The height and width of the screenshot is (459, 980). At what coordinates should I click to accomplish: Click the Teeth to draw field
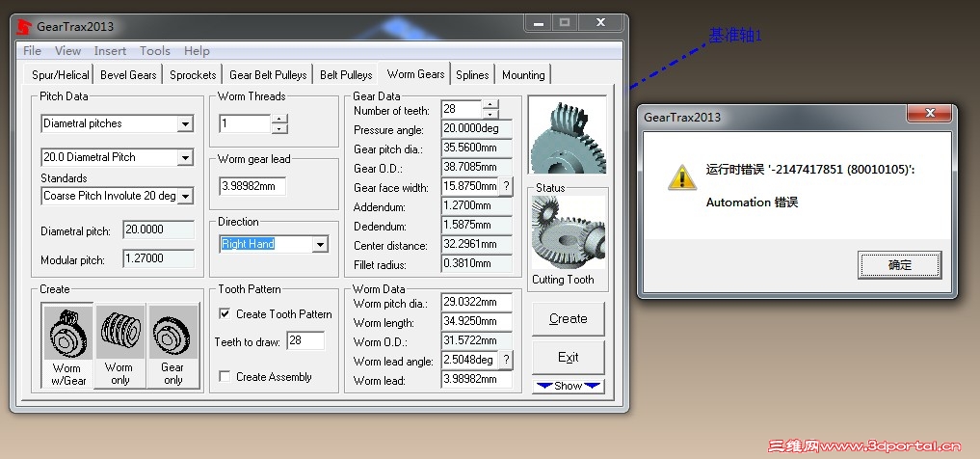coord(305,340)
